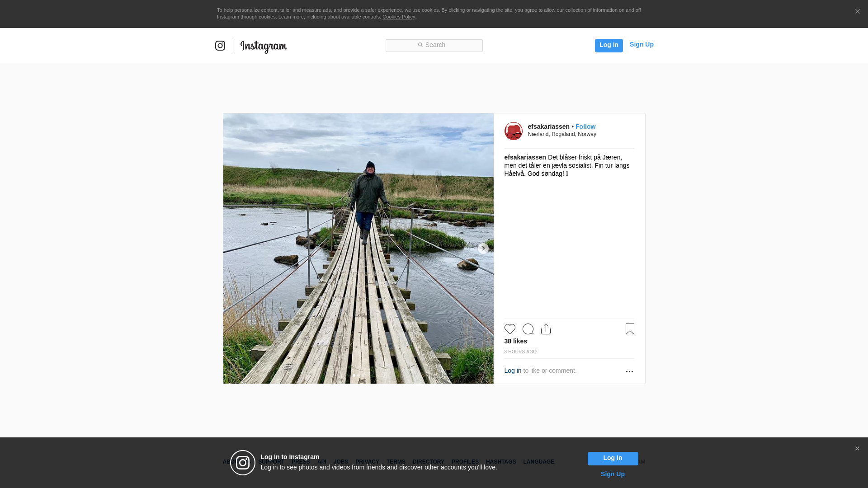
Task: Click the header Log In button
Action: [609, 45]
